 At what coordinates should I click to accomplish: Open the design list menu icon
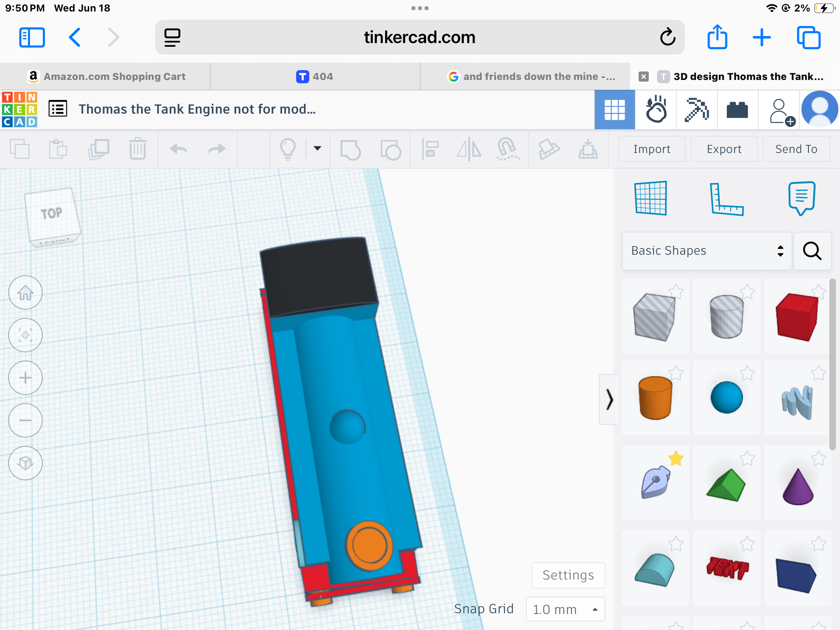point(58,109)
